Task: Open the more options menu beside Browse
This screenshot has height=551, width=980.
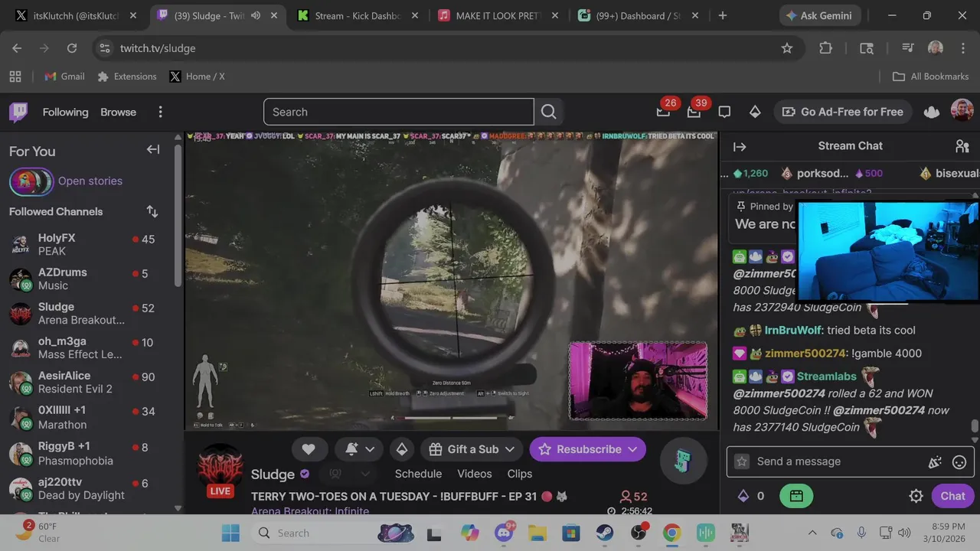Action: tap(160, 112)
